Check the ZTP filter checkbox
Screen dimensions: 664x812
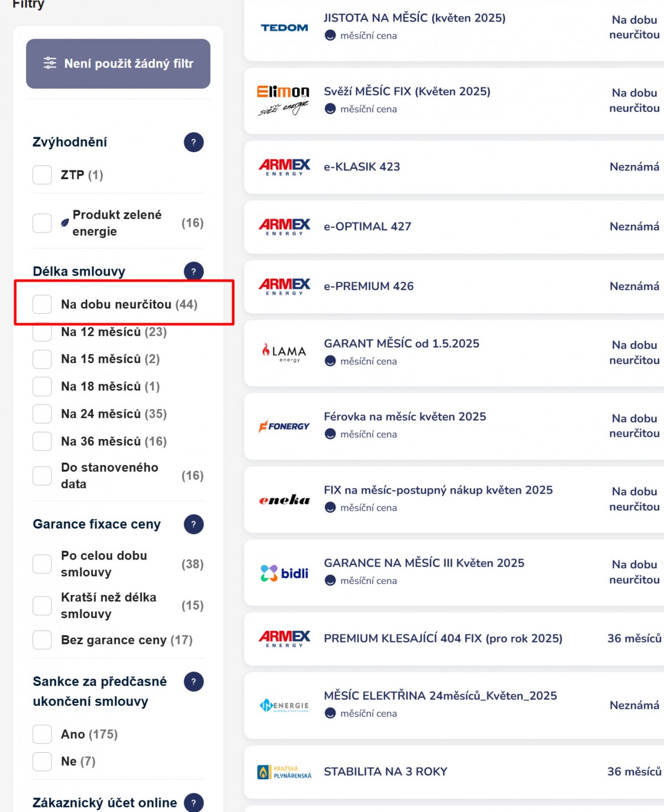click(42, 175)
